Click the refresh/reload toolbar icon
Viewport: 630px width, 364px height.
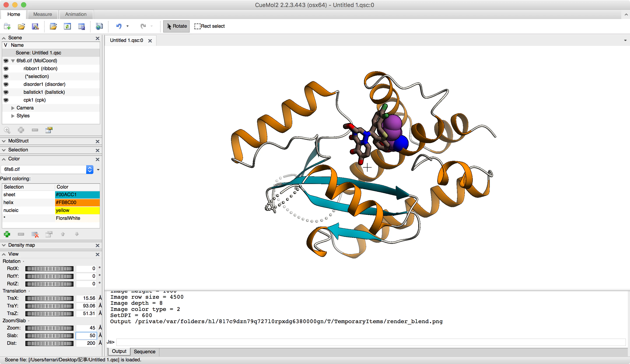point(67,26)
